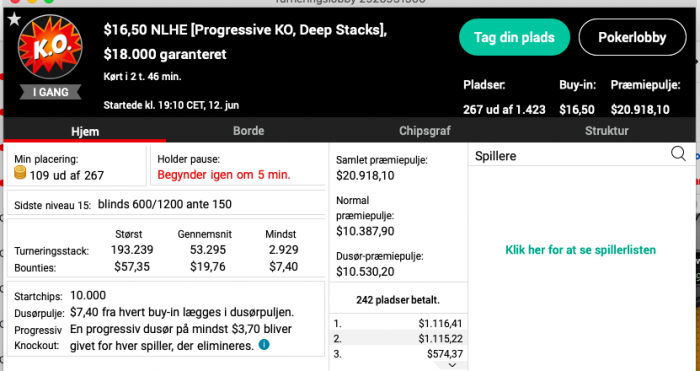
Task: Open the Pokerlobby button
Action: 632,37
